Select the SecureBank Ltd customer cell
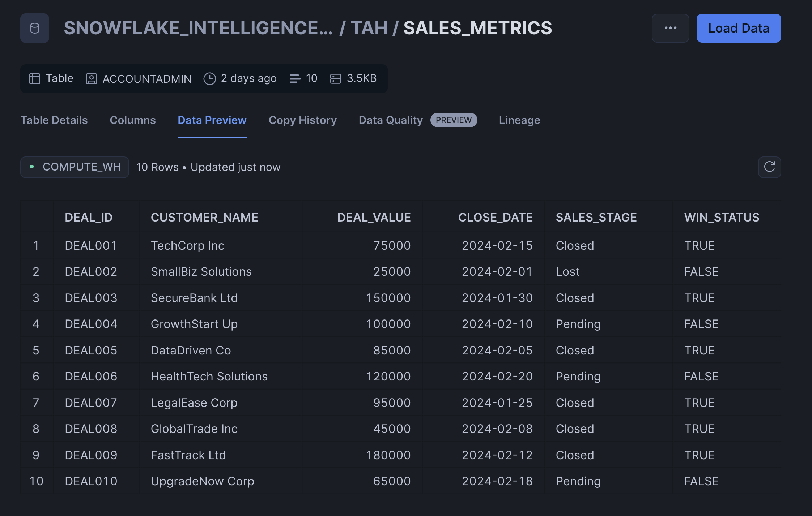This screenshot has width=812, height=516. (x=194, y=298)
